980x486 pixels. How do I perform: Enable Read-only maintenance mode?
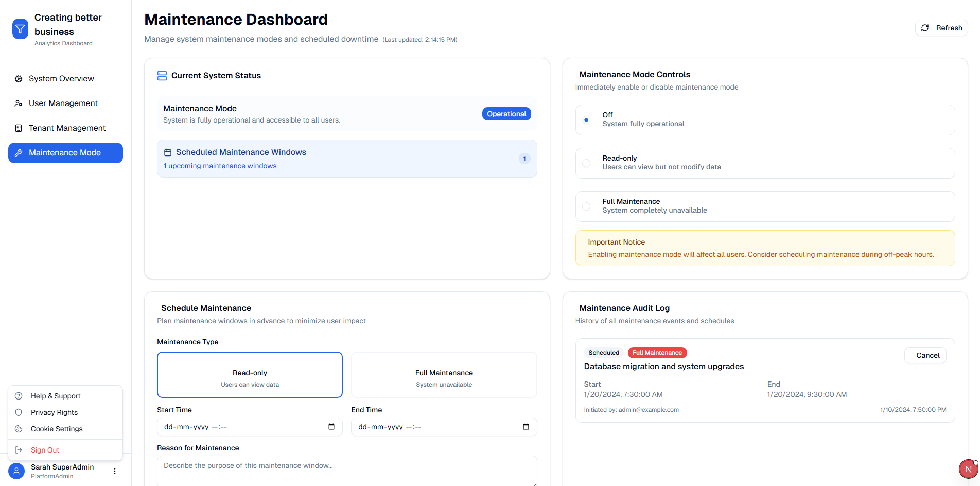pyautogui.click(x=586, y=163)
